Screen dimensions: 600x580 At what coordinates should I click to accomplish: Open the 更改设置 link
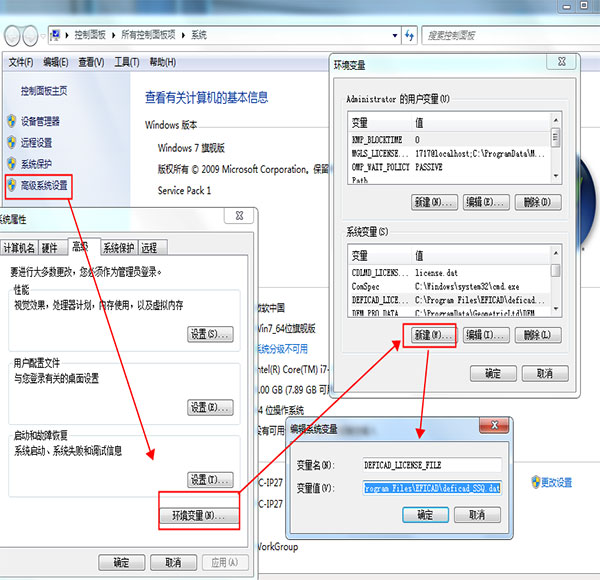coord(558,482)
